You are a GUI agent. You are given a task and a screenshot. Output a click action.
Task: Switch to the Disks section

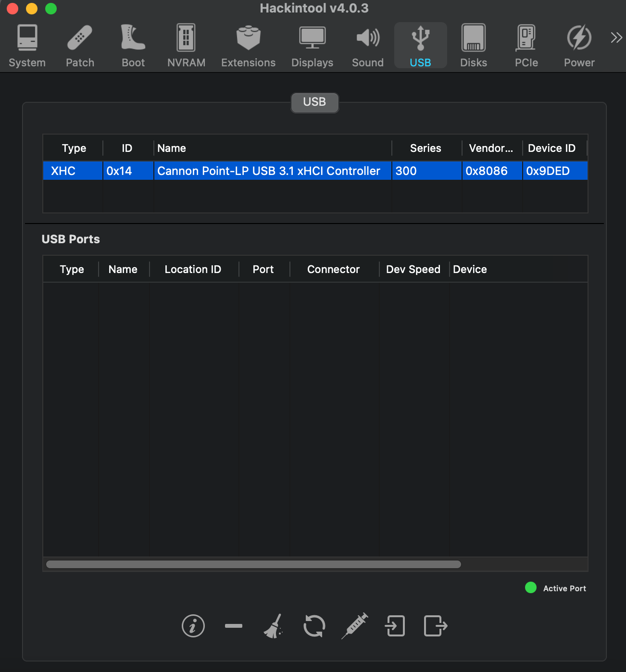[473, 45]
